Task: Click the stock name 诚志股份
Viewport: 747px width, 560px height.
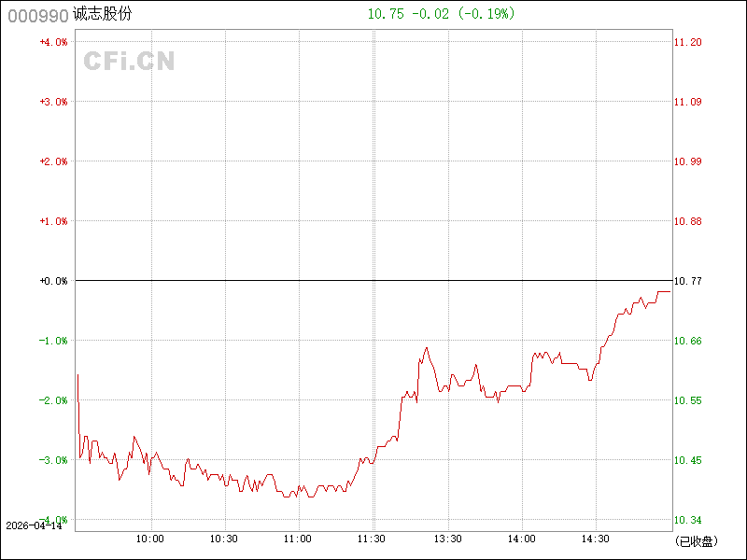Action: [102, 16]
